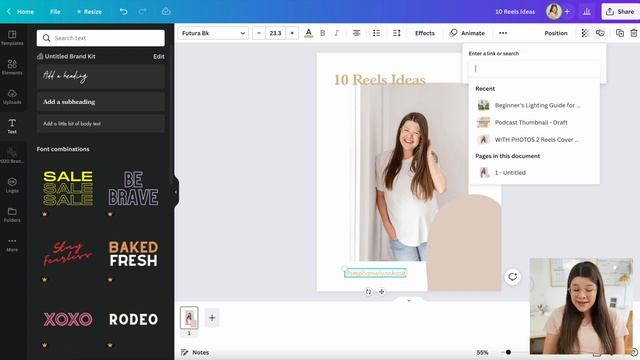Viewport: 640px width, 360px height.
Task: Go back to Home
Action: click(20, 11)
